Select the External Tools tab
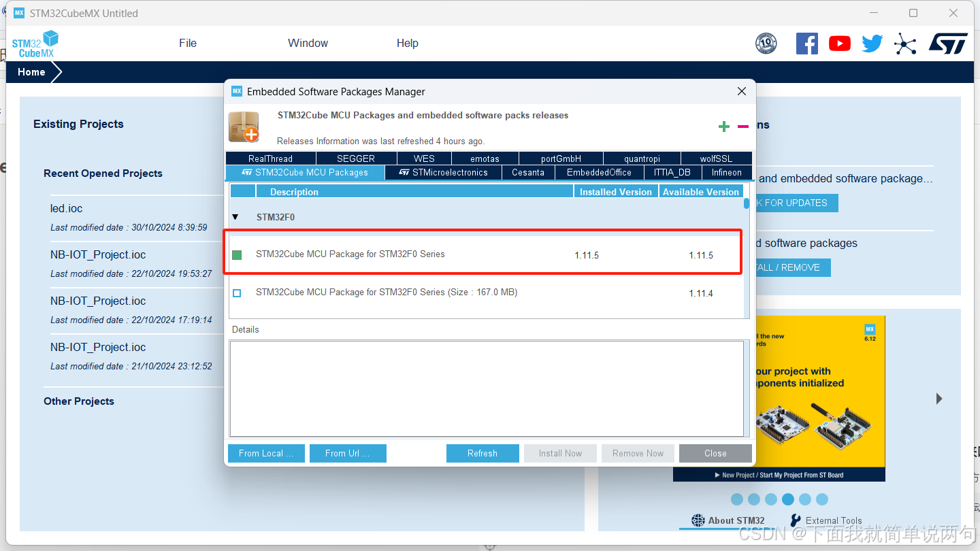Image resolution: width=980 pixels, height=551 pixels. tap(826, 520)
